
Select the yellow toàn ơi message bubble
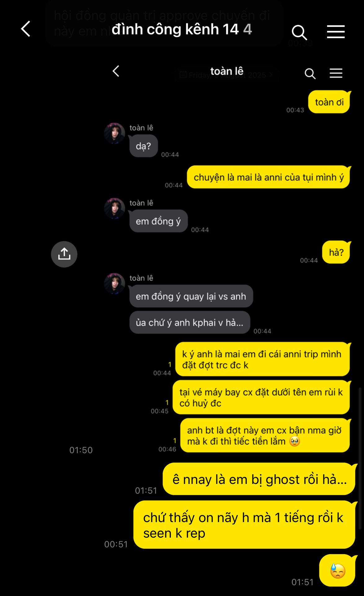point(329,102)
